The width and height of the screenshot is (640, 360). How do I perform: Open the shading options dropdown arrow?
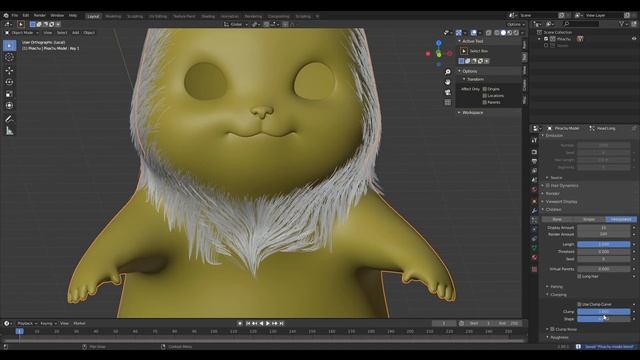tap(522, 33)
